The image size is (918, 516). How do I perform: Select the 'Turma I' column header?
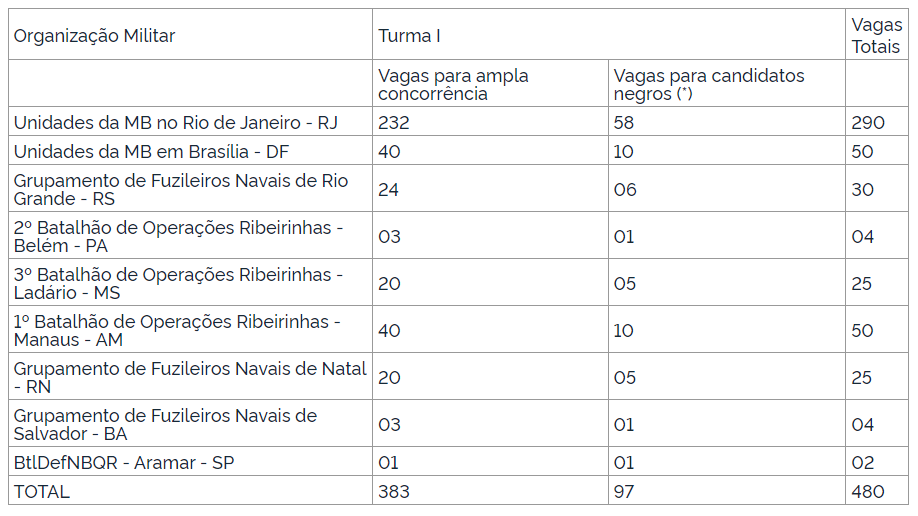point(410,36)
